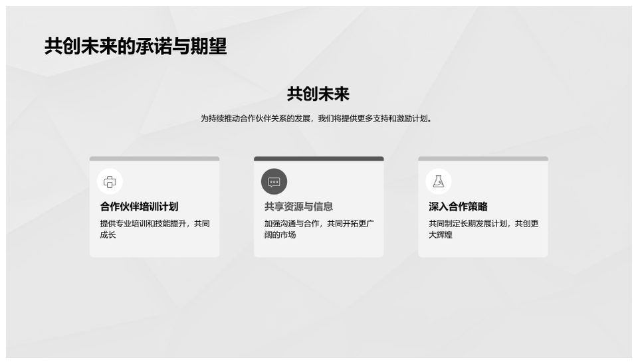Click the centered heading 共创未来
Image resolution: width=638 pixels, height=364 pixels.
[x=318, y=94]
